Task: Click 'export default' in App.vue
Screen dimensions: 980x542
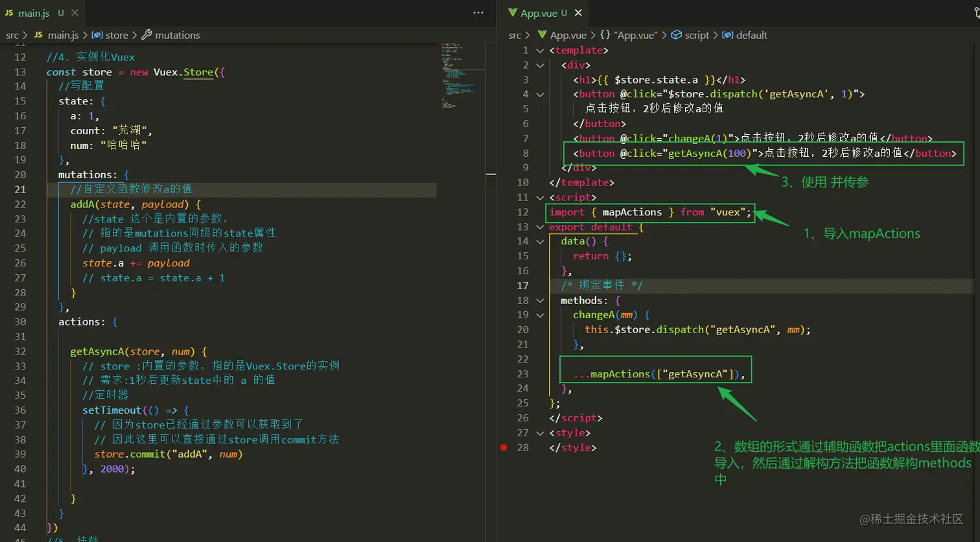Action: coord(590,227)
